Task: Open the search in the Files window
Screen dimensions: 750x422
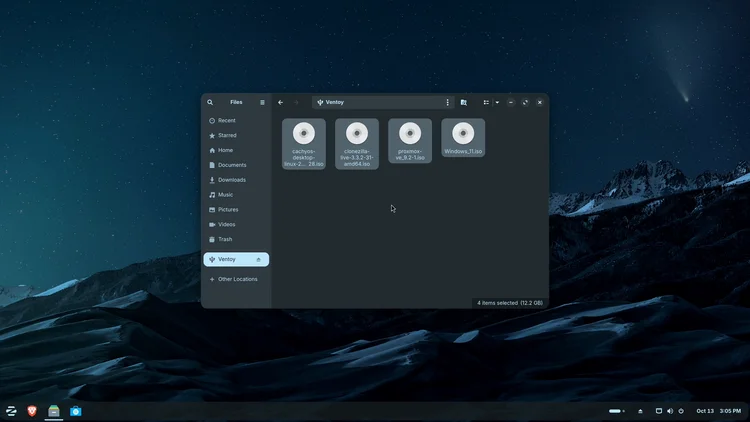Action: pos(210,102)
